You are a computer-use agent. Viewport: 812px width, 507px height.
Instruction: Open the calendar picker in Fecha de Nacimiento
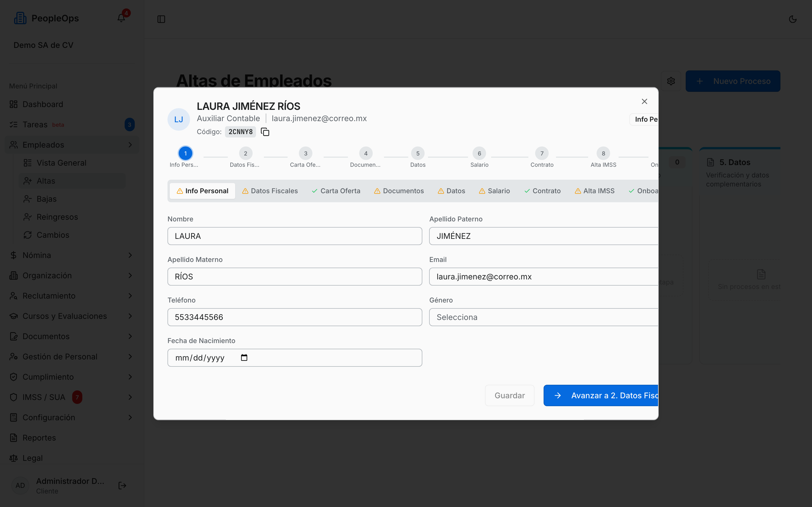(244, 357)
